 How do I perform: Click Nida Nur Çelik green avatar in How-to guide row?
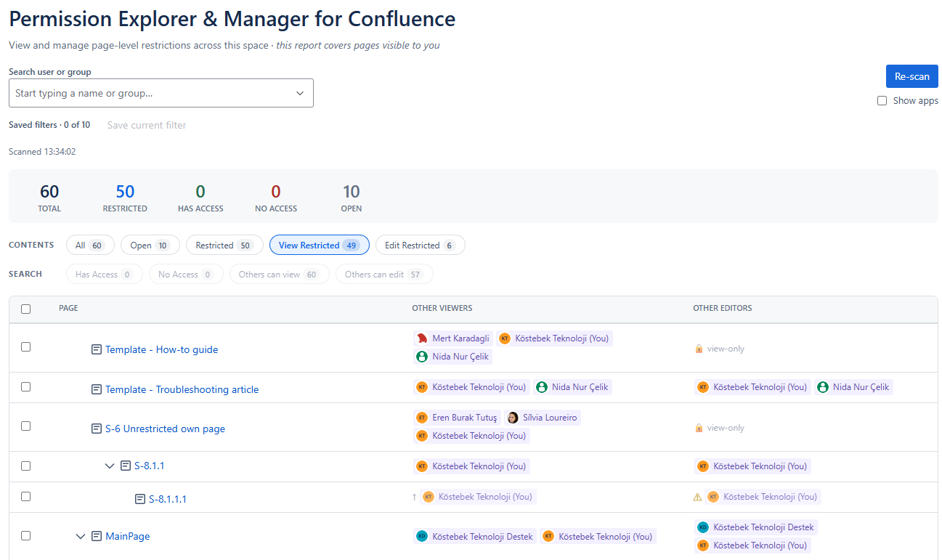pyautogui.click(x=422, y=357)
